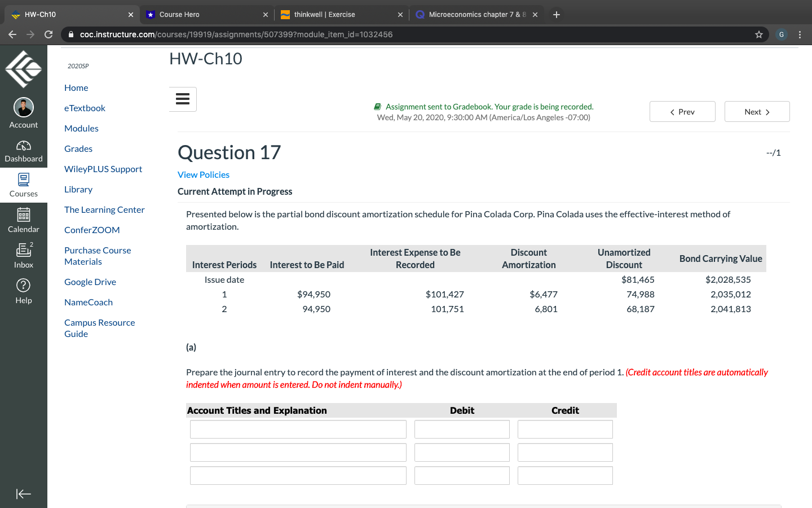Open the hamburger course navigation menu
The height and width of the screenshot is (508, 812).
tap(182, 99)
